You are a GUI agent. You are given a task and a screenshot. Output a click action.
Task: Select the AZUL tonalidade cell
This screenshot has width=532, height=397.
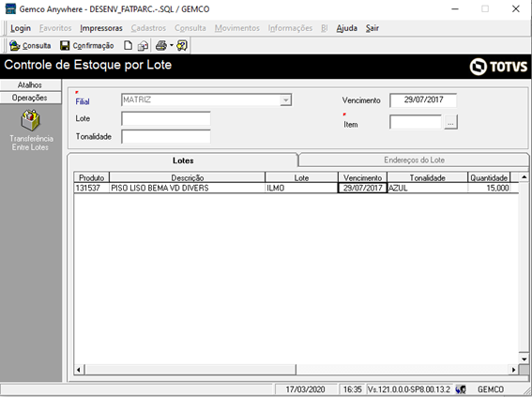[428, 188]
